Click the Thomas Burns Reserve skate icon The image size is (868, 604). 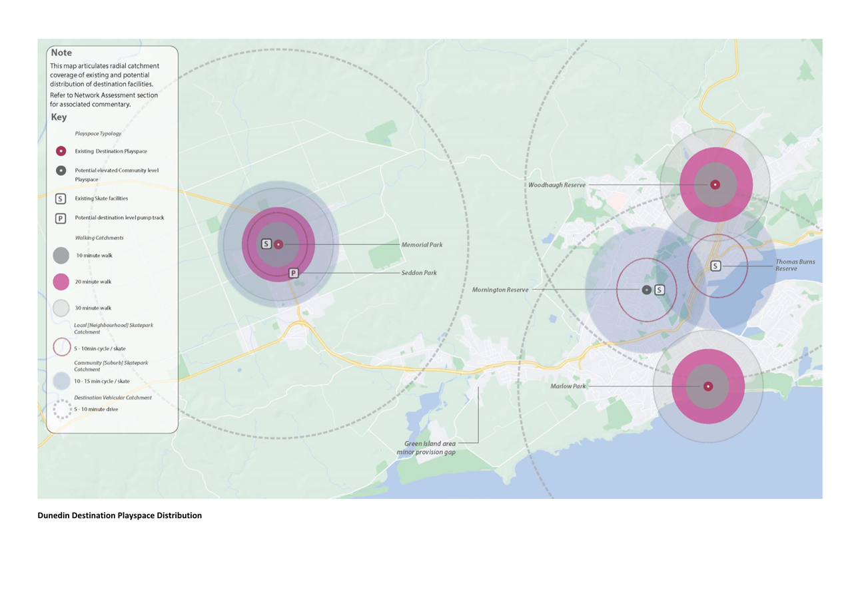coord(715,266)
